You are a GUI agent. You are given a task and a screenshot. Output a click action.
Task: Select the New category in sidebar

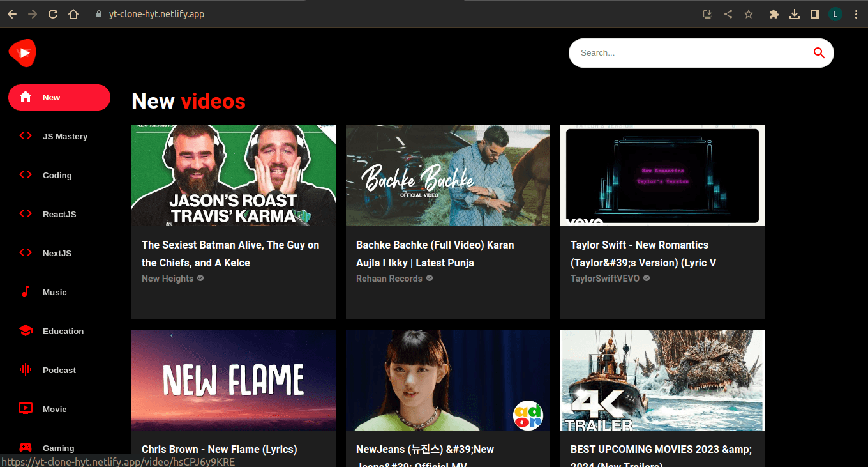pos(59,98)
